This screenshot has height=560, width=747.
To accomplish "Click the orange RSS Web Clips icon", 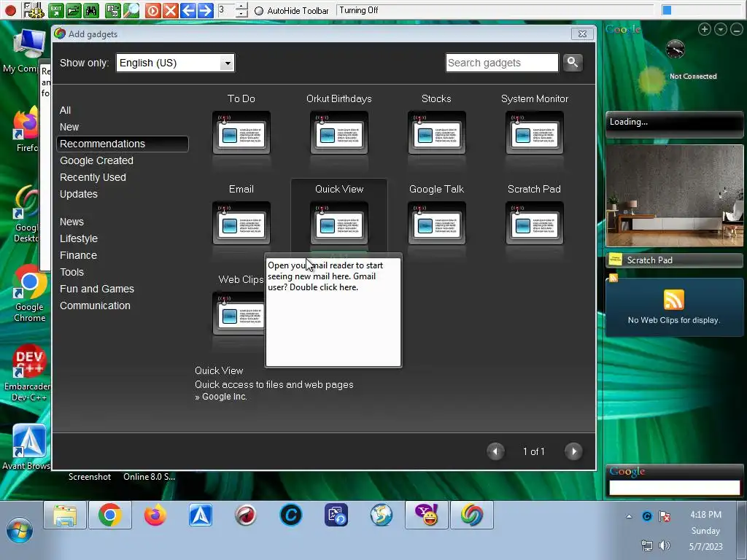I will 673,300.
